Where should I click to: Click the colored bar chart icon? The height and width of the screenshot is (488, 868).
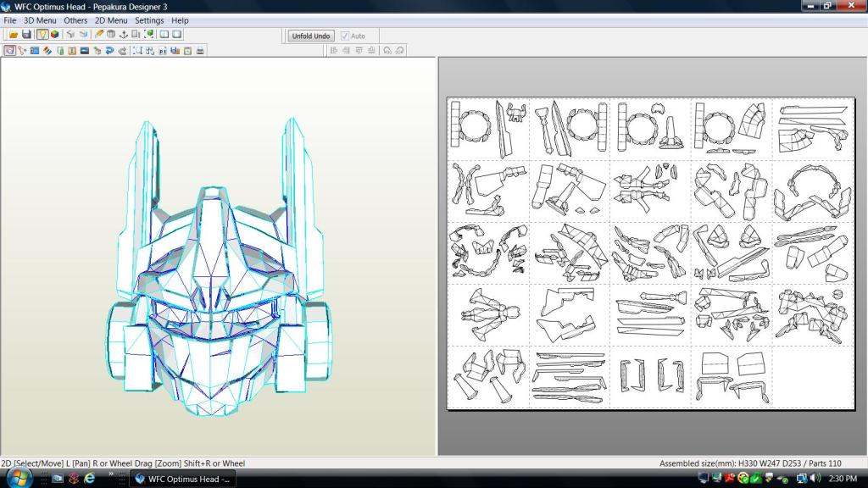coord(175,50)
